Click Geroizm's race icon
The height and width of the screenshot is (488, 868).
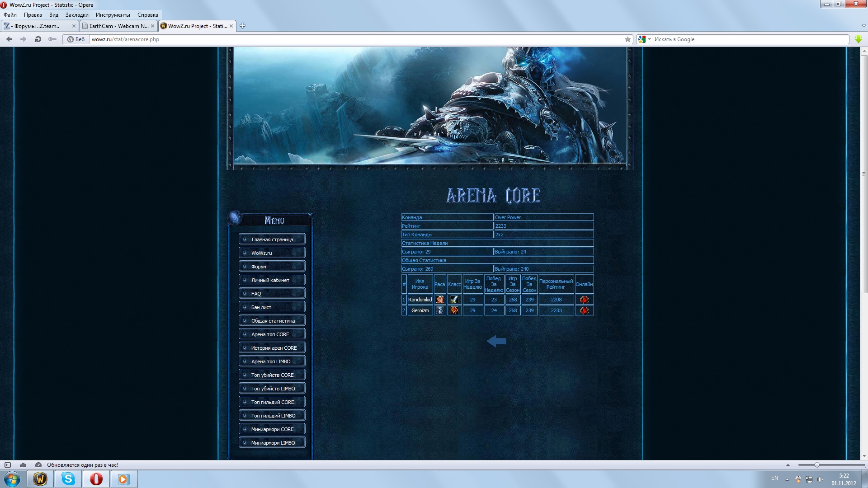pos(439,310)
